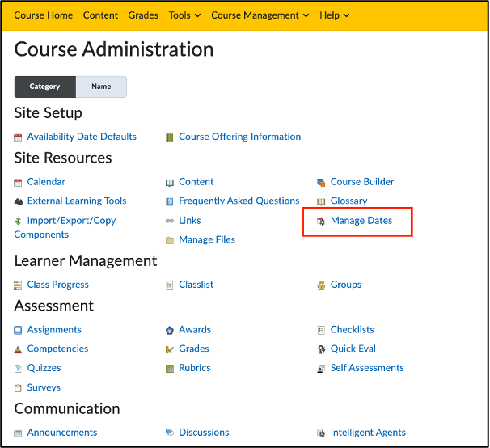Expand the Course Management dropdown

click(260, 15)
